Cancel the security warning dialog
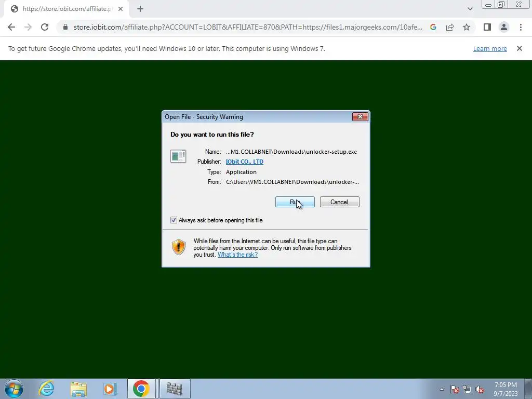Image resolution: width=532 pixels, height=399 pixels. 339,202
